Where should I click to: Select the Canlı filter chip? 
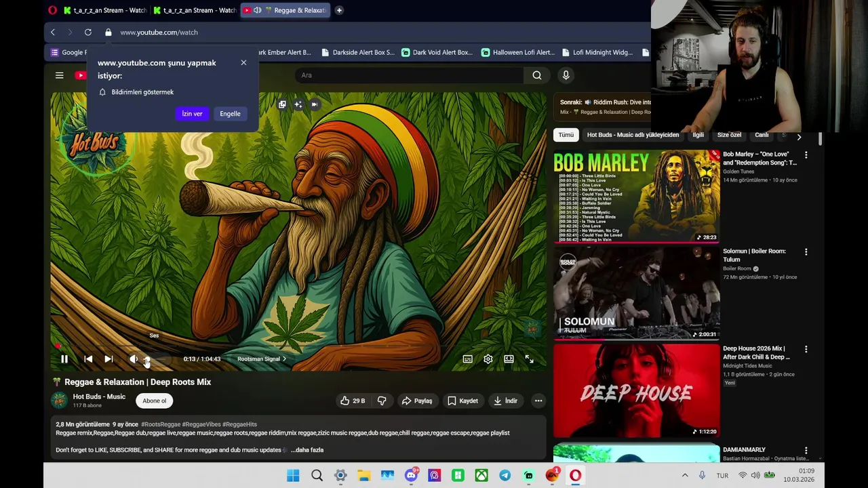point(762,135)
